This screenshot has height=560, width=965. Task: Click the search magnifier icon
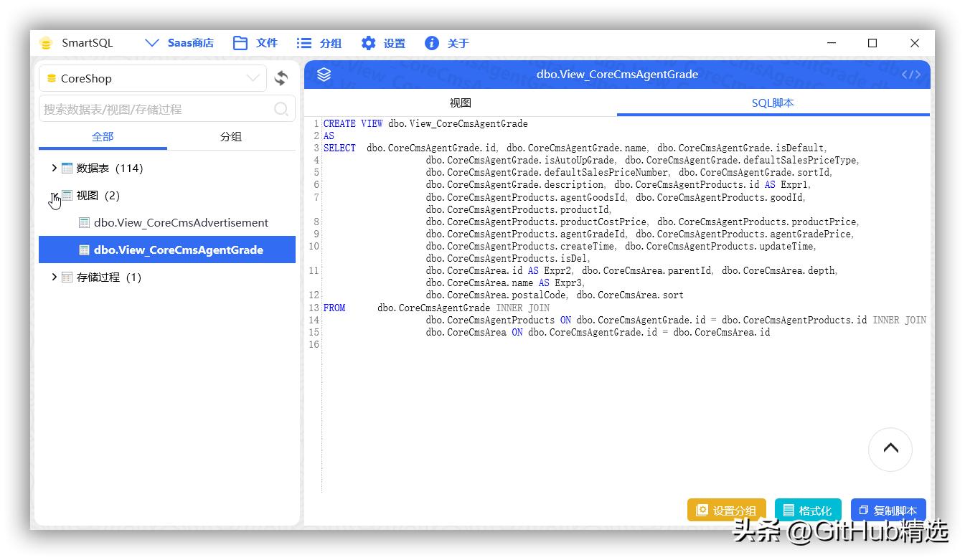point(281,109)
